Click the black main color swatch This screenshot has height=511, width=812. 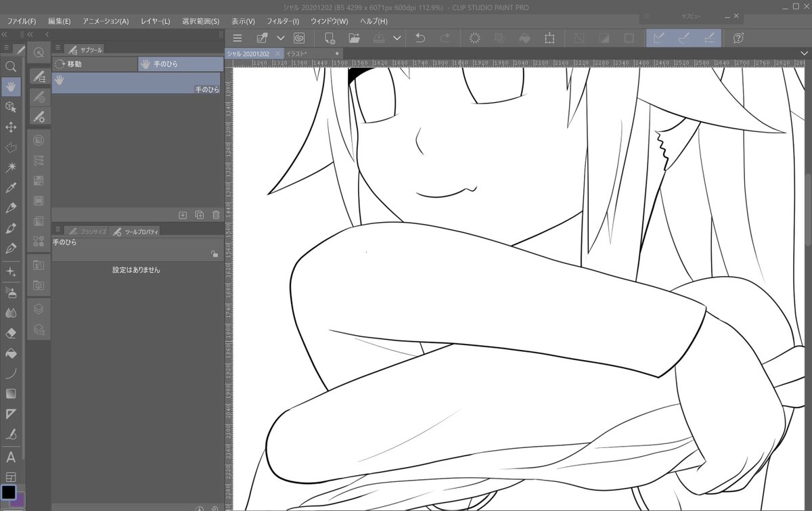click(8, 492)
